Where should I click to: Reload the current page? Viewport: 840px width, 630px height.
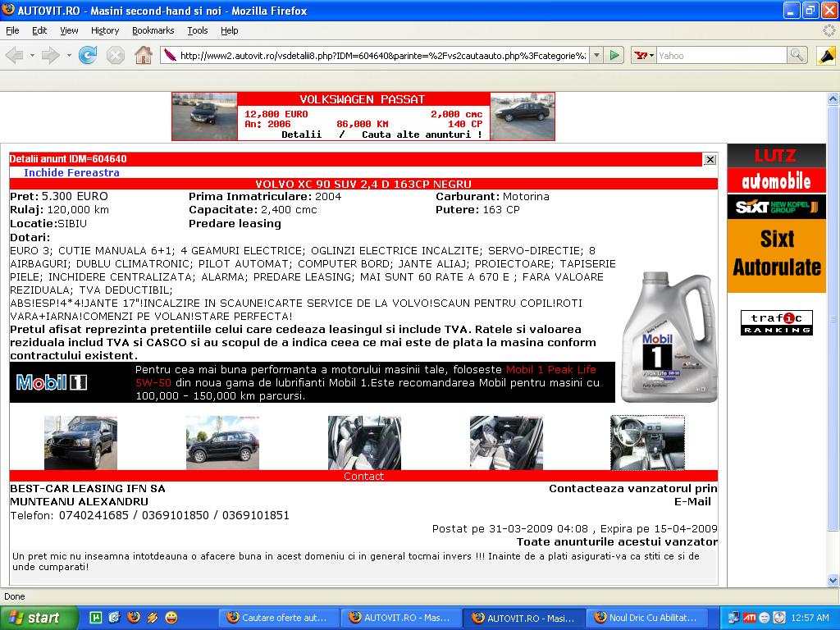(87, 55)
